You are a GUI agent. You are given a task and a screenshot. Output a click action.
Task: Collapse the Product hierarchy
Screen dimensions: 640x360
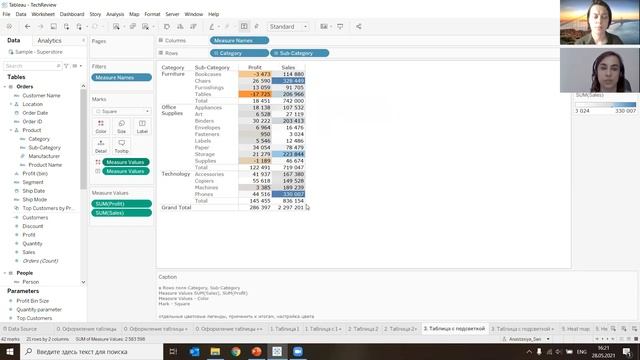[x=11, y=130]
